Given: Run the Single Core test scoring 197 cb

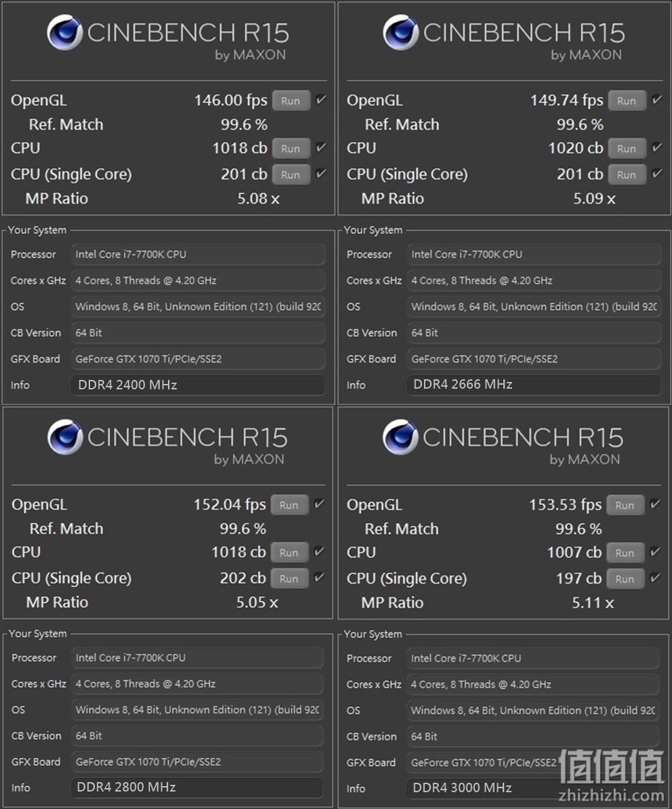Looking at the screenshot, I should coord(625,578).
